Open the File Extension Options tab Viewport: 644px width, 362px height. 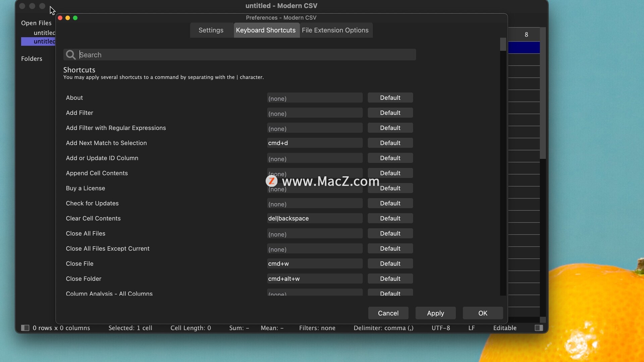click(x=335, y=30)
